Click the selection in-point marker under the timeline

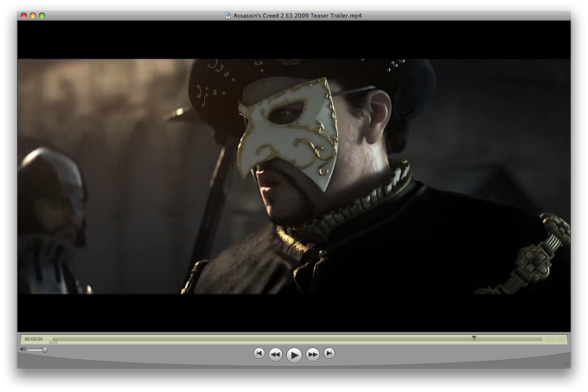tap(54, 341)
